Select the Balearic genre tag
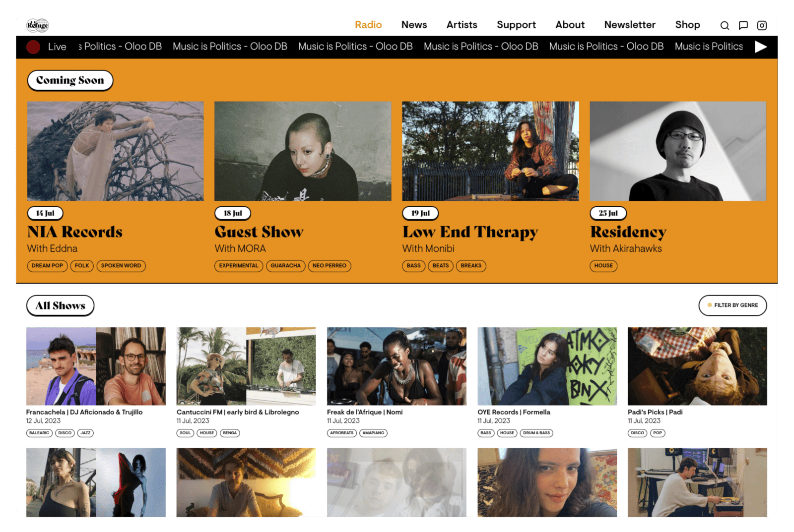The image size is (794, 532). [x=39, y=433]
